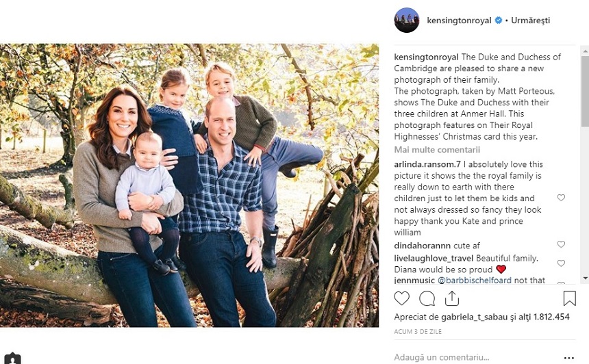Click the royal family photo
589x364 pixels.
(x=189, y=185)
